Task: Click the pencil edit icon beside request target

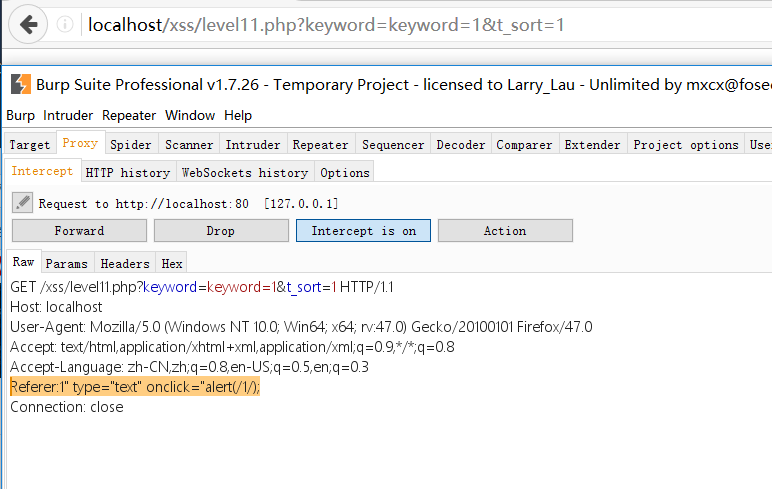Action: click(23, 202)
